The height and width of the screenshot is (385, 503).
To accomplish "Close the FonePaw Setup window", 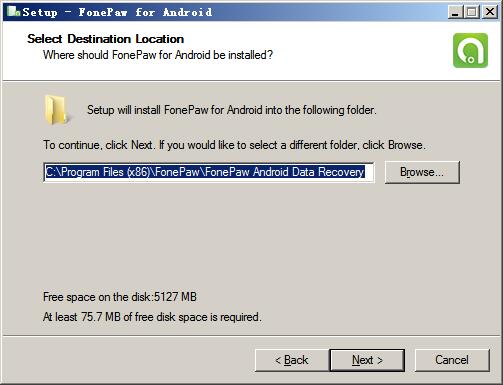I will 490,12.
